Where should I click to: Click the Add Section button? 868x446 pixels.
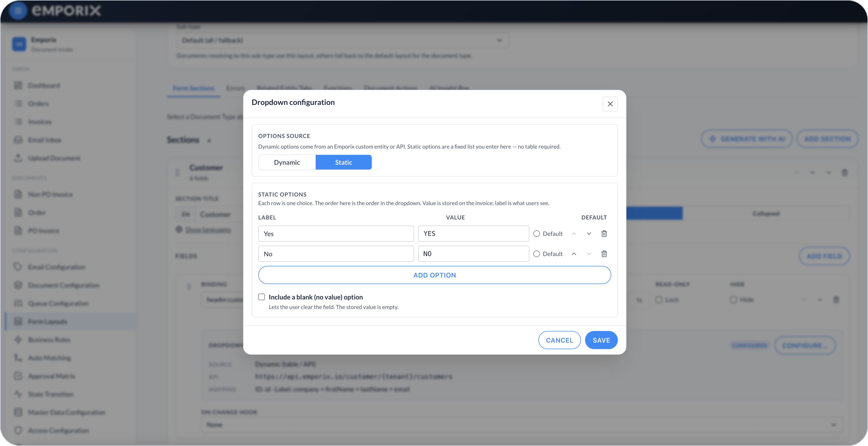[827, 139]
